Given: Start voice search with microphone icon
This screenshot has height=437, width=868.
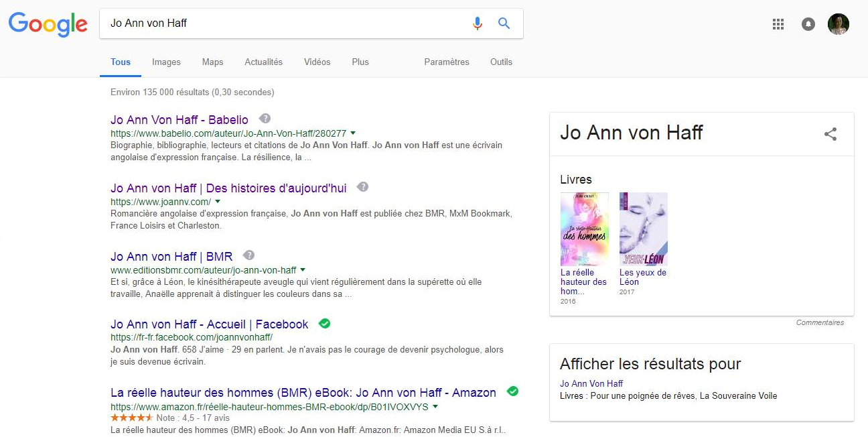Looking at the screenshot, I should [477, 23].
